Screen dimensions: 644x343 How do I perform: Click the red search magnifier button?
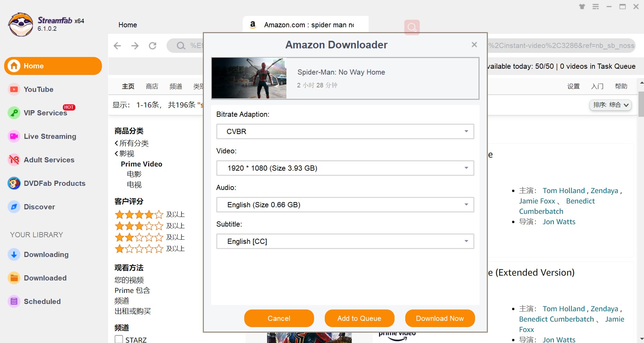[412, 27]
